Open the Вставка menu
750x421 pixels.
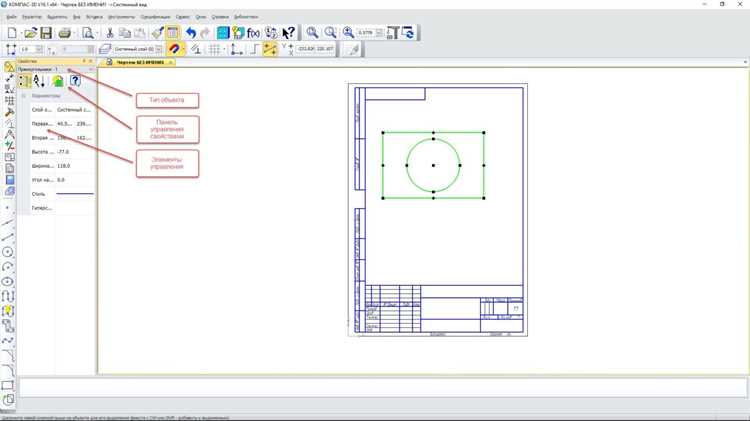pyautogui.click(x=94, y=17)
